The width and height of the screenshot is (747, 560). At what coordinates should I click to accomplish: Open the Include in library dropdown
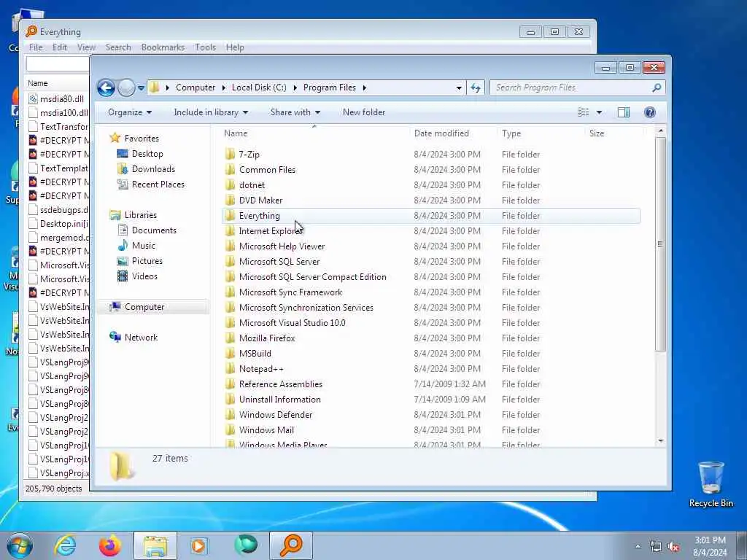211,112
